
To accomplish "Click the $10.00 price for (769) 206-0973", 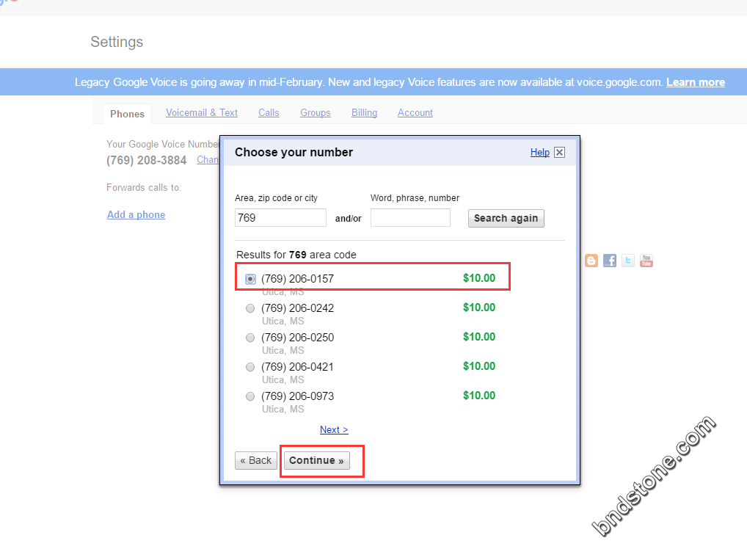I will coord(479,396).
